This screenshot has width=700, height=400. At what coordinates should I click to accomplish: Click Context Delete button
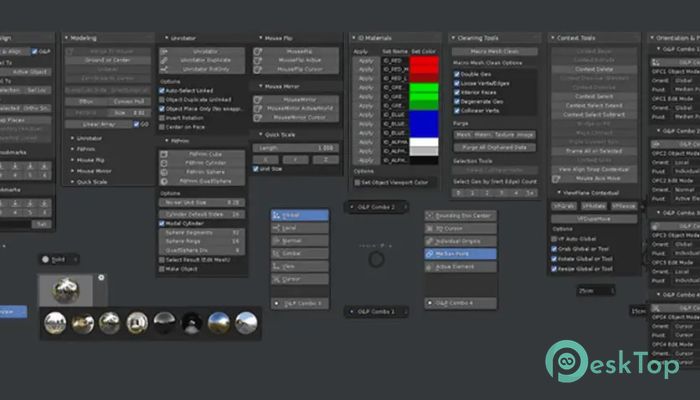594,69
